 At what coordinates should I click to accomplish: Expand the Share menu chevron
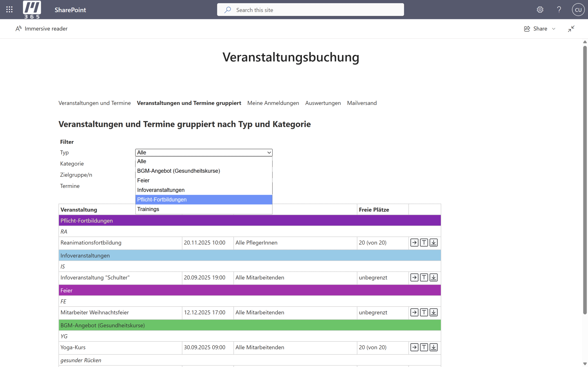tap(554, 29)
